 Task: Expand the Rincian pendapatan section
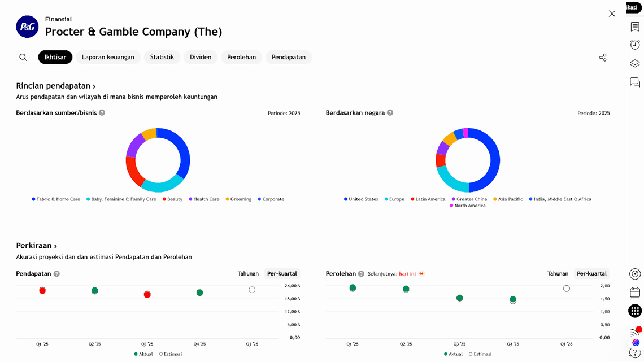coord(55,86)
